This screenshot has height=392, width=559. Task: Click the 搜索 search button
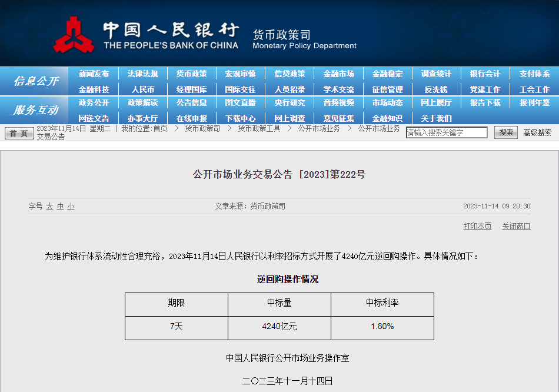pos(505,132)
